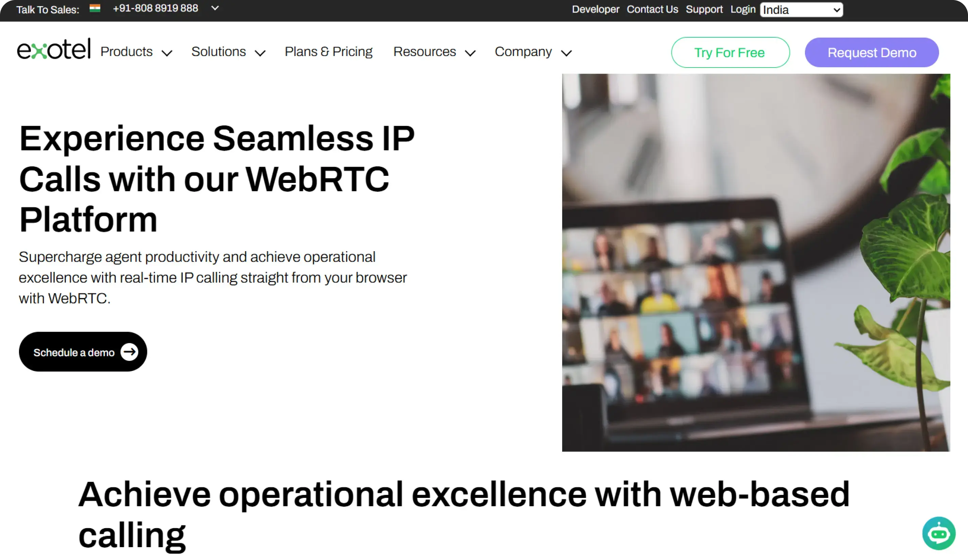Click the blurred laptop hero image
This screenshot has height=560, width=968.
756,262
